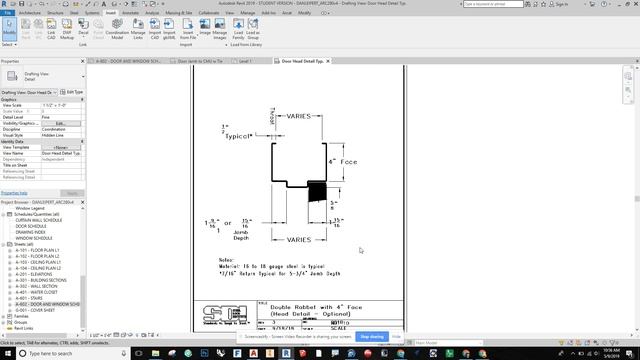640x360 pixels.
Task: Open the Collaborate ribbon tab
Action: pos(209,13)
